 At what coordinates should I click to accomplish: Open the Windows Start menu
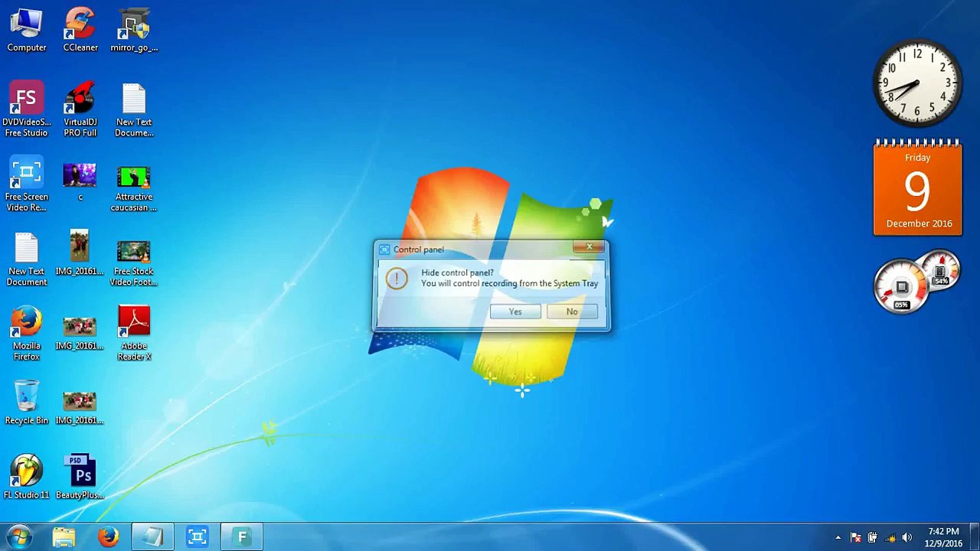20,536
